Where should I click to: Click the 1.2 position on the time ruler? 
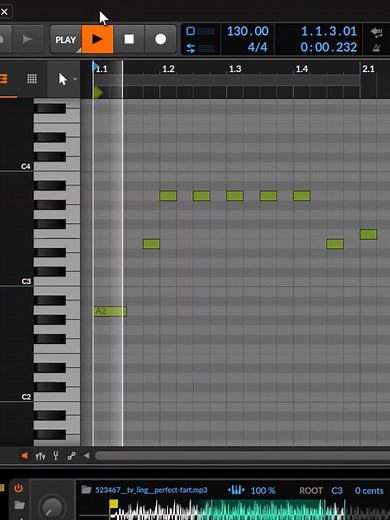point(168,69)
